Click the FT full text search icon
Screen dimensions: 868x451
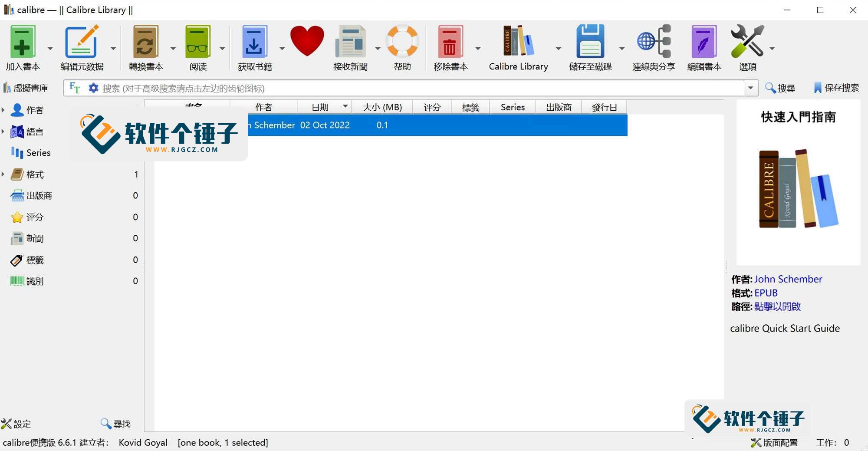coord(75,88)
